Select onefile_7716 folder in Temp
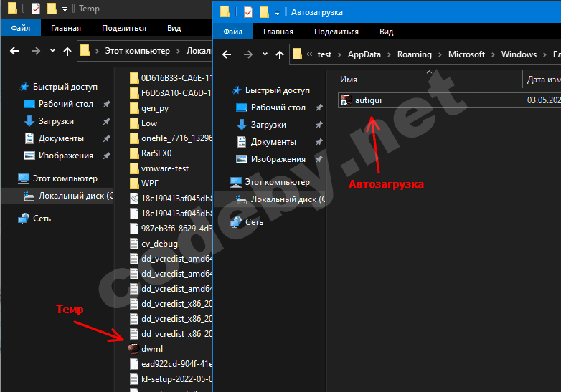Screen dimensions: 561x392 (x=170, y=138)
